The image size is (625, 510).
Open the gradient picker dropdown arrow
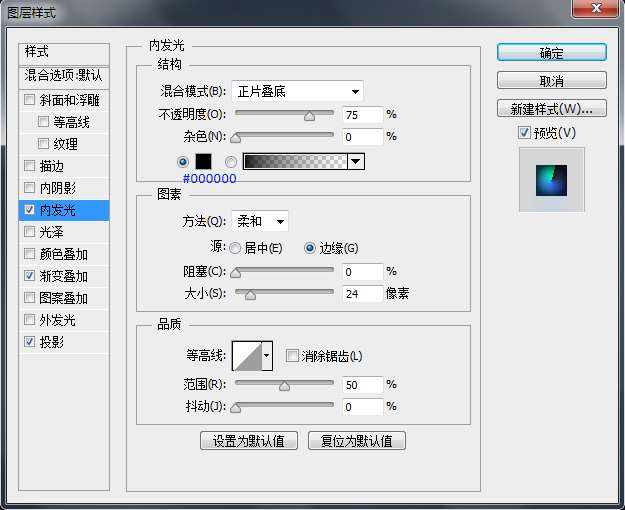coord(356,162)
